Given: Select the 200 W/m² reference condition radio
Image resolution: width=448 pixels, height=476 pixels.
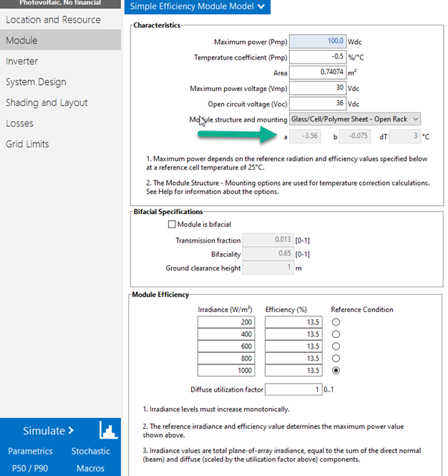Looking at the screenshot, I should 335,322.
